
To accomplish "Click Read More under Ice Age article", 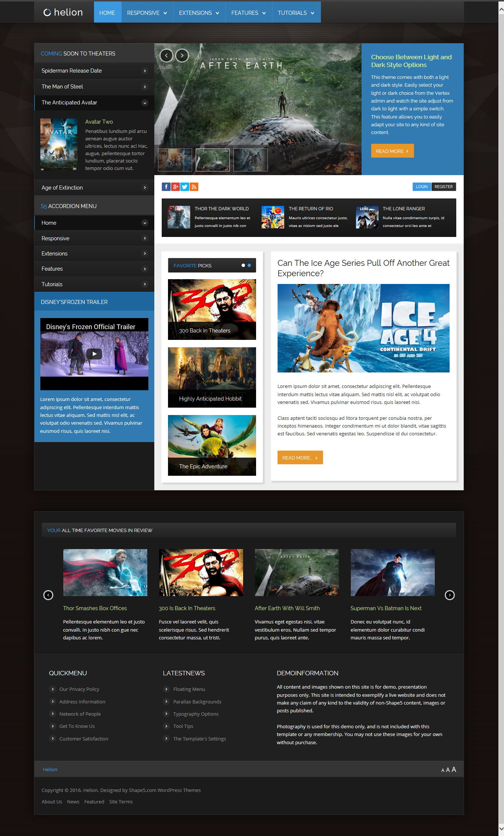I will pos(300,458).
